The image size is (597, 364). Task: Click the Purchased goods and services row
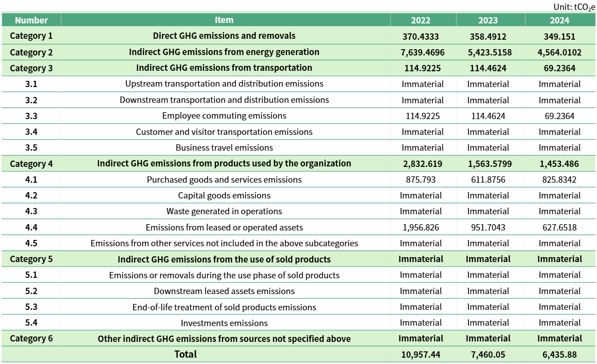pos(224,180)
